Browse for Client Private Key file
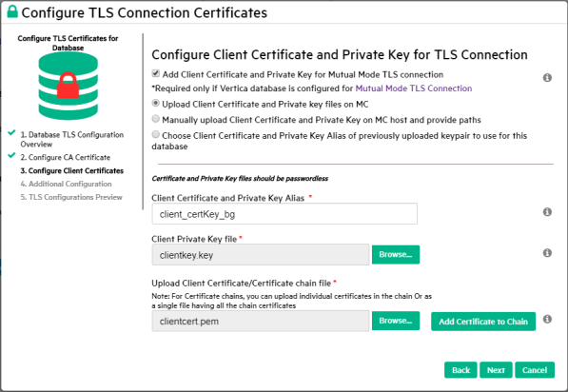Screen dimensions: 568x392 [x=396, y=255]
